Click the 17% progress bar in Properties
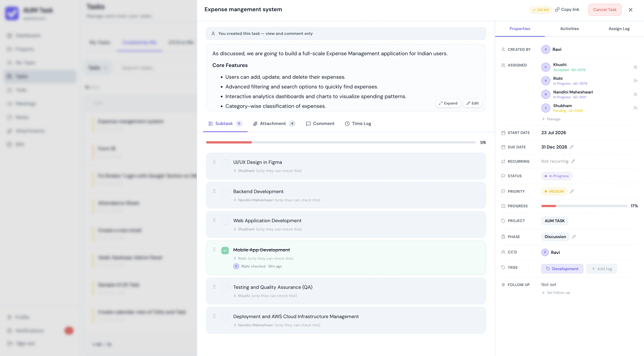Image resolution: width=644 pixels, height=356 pixels. point(584,206)
